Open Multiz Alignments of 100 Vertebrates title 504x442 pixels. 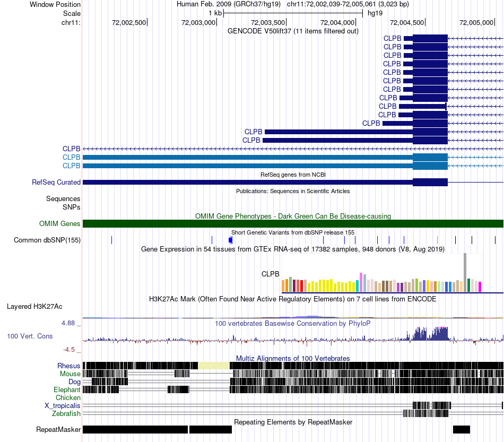click(x=293, y=358)
